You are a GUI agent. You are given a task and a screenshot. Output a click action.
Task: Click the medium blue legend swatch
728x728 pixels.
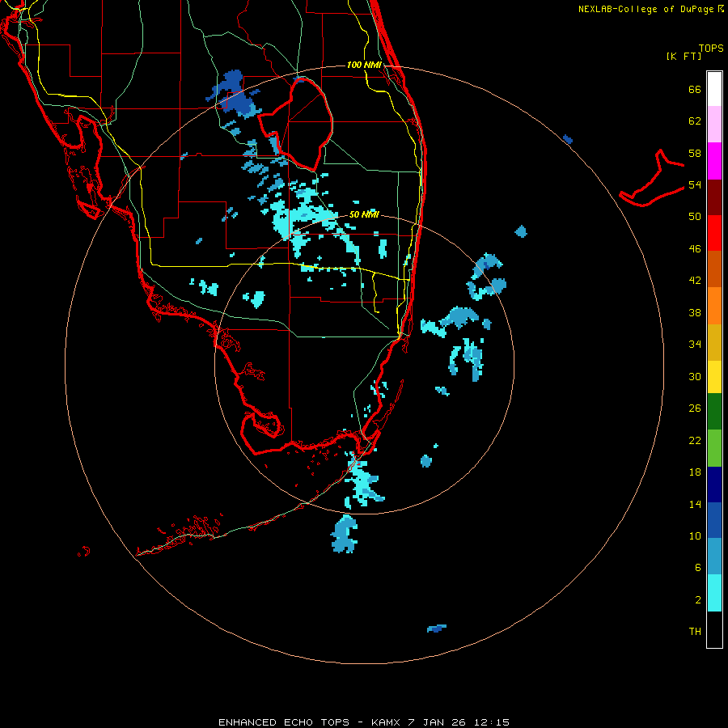[x=714, y=520]
